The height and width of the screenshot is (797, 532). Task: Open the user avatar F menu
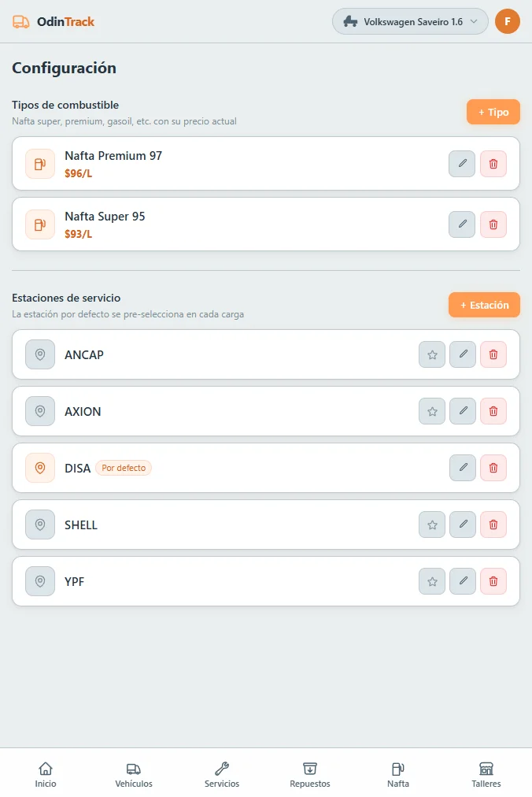(x=507, y=21)
